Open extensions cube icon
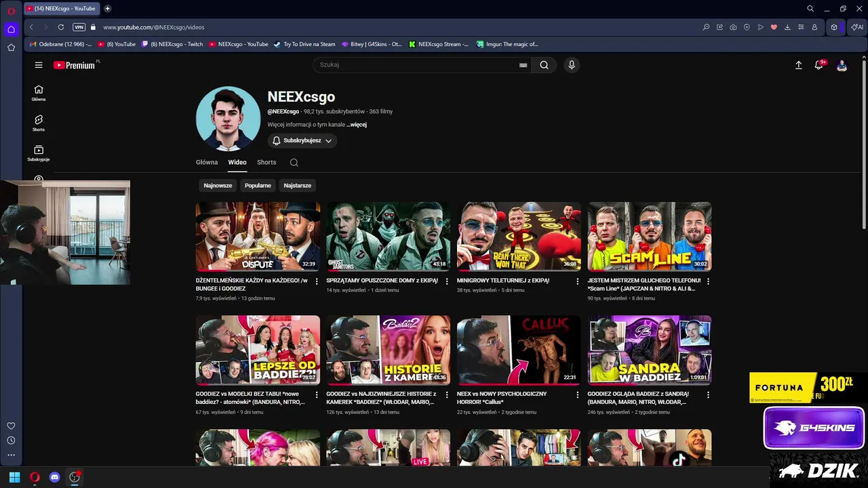The width and height of the screenshot is (868, 488). 834,27
